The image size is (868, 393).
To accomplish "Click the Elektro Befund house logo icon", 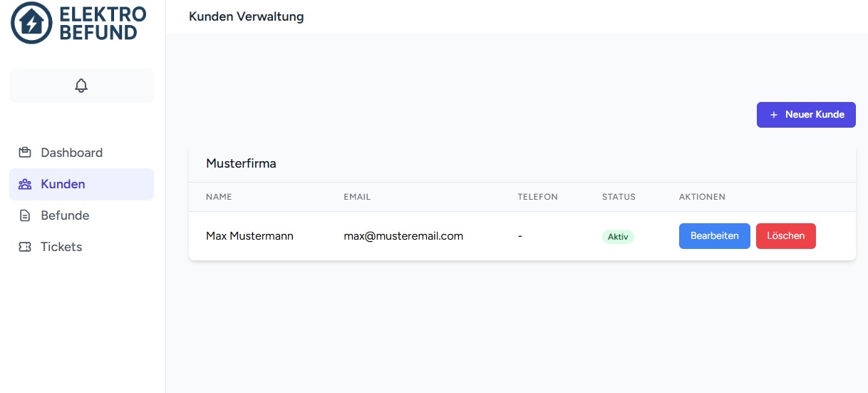I will tap(31, 23).
